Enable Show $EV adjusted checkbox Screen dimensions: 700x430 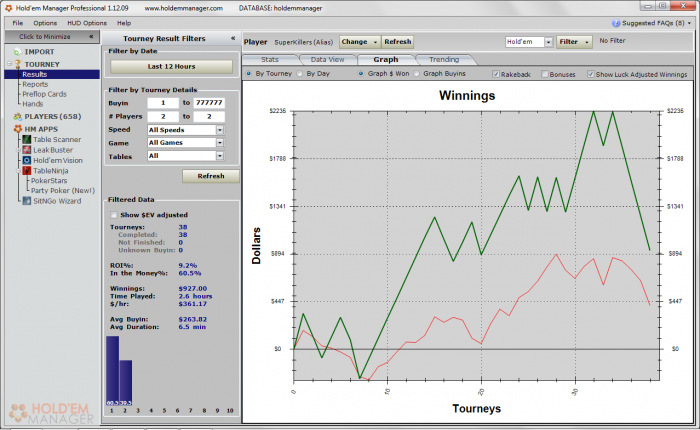coord(114,215)
